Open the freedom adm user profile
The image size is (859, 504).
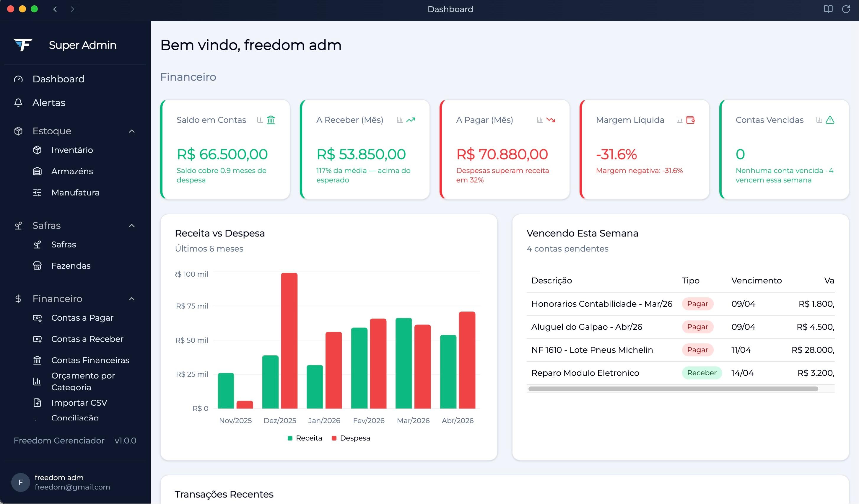tap(75, 482)
